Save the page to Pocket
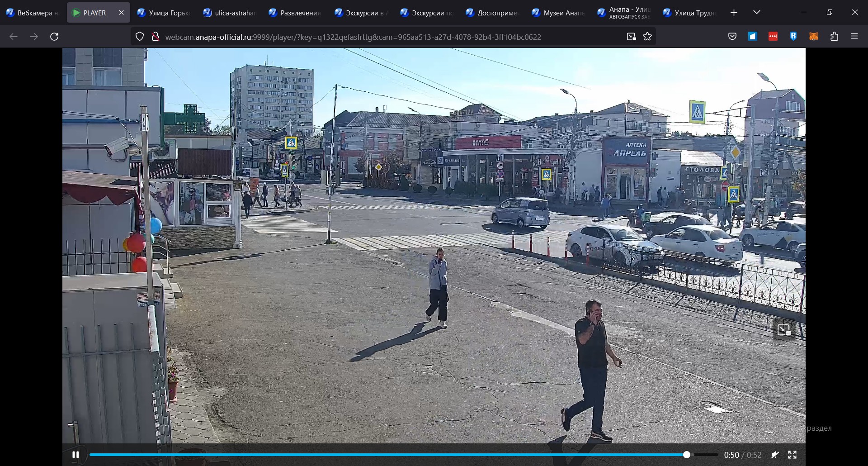The image size is (868, 466). 732,36
